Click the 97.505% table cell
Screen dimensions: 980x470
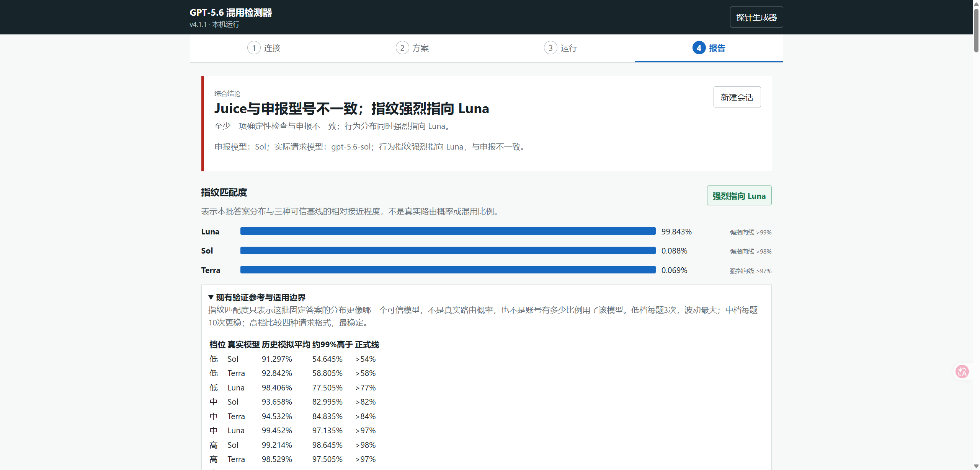click(327, 459)
